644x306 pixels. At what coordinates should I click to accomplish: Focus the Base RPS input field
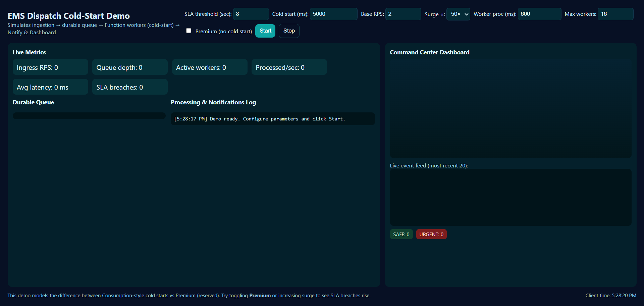pos(403,14)
